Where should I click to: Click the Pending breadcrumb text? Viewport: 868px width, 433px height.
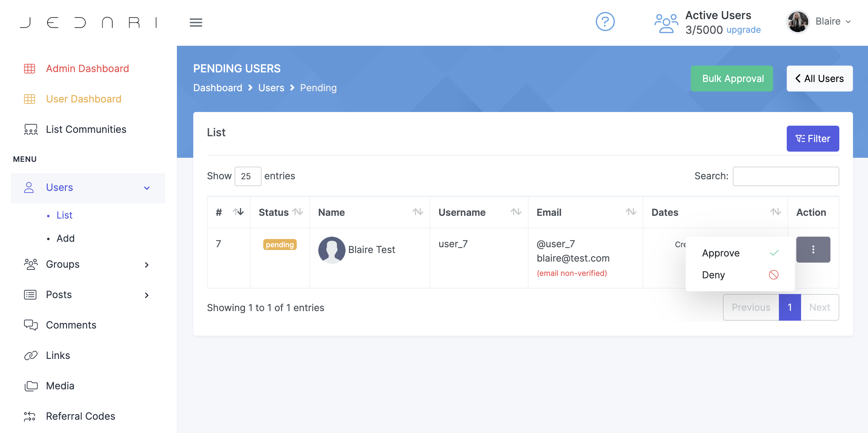(x=318, y=88)
